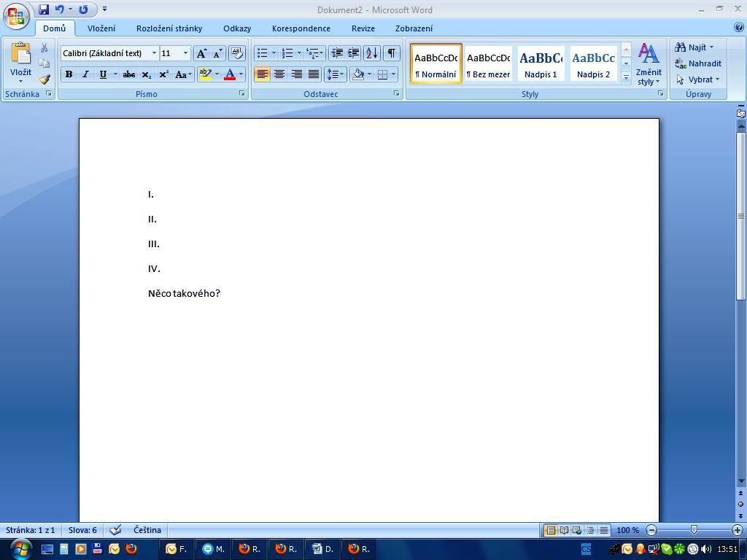This screenshot has height=560, width=747.
Task: Open the line spacing dropdown
Action: point(336,74)
